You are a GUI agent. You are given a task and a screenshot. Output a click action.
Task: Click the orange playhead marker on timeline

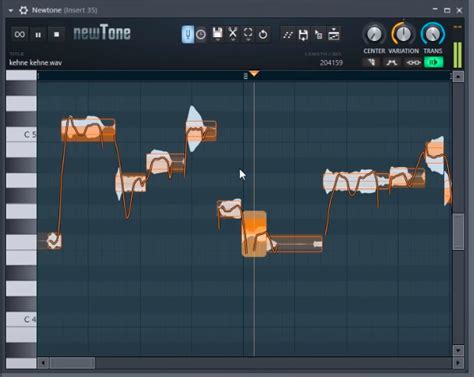pos(254,73)
